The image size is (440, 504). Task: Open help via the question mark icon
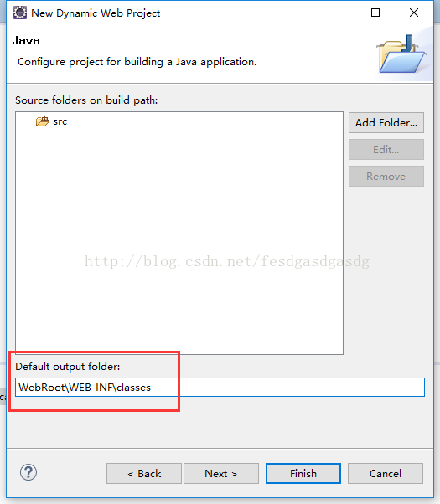pyautogui.click(x=28, y=472)
